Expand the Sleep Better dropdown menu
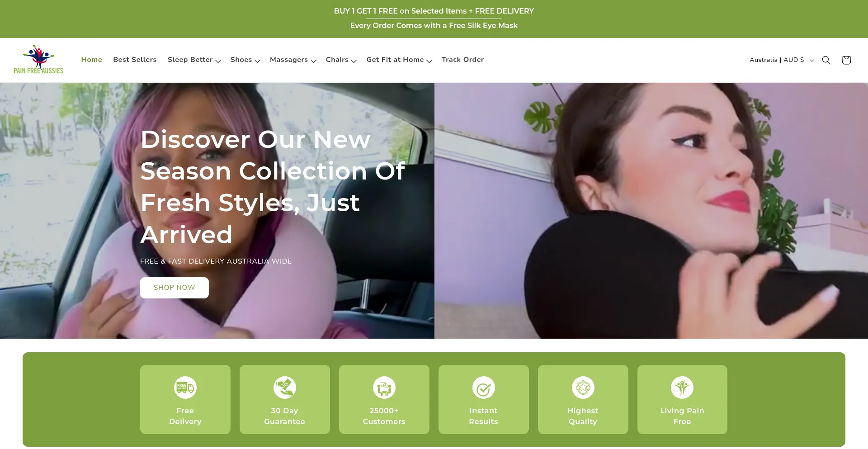Viewport: 868px width, 449px height. click(194, 60)
